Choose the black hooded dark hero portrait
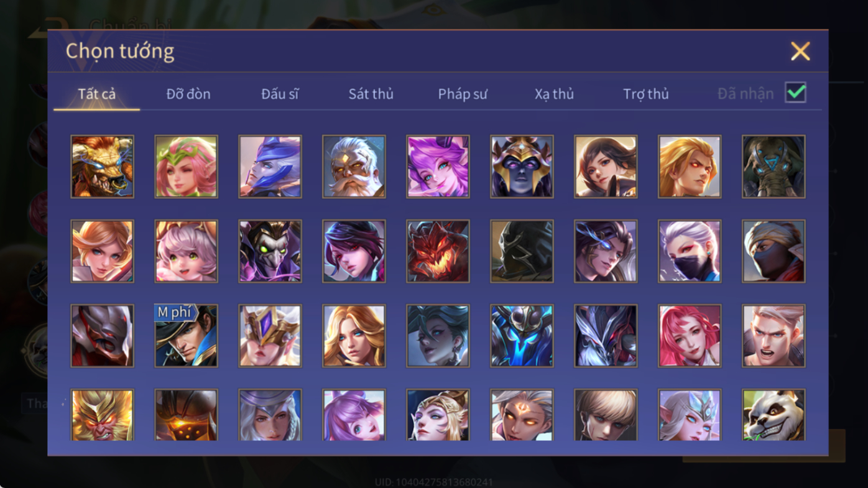 point(522,251)
